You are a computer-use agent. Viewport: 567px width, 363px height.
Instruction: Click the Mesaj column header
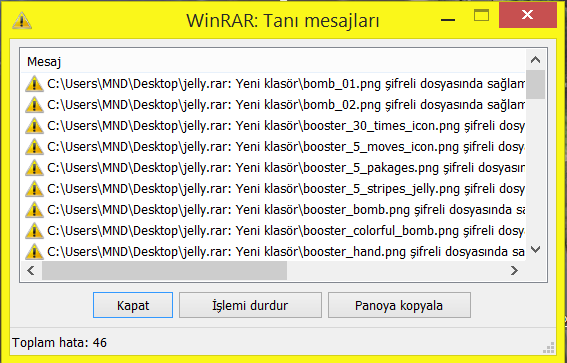click(x=273, y=61)
